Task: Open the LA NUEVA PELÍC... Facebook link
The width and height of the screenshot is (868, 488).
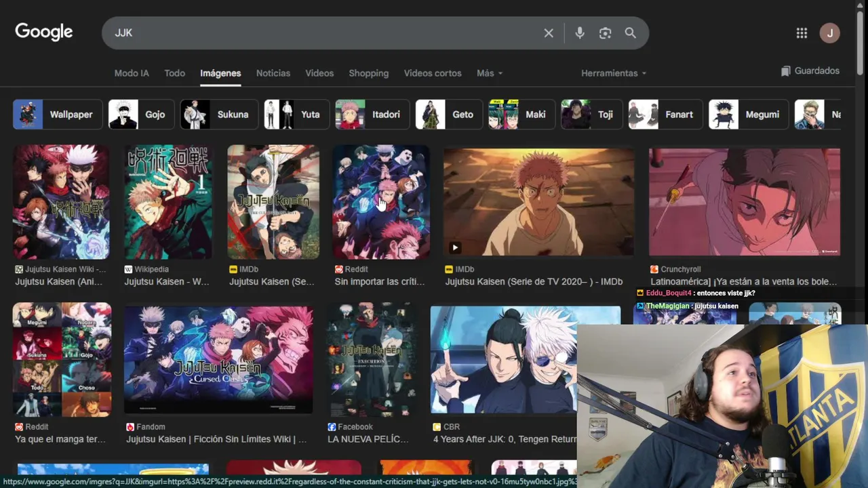Action: pyautogui.click(x=368, y=439)
